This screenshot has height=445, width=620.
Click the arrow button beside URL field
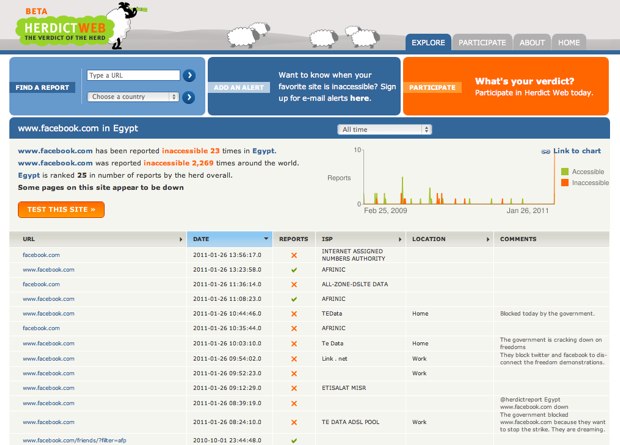point(189,75)
